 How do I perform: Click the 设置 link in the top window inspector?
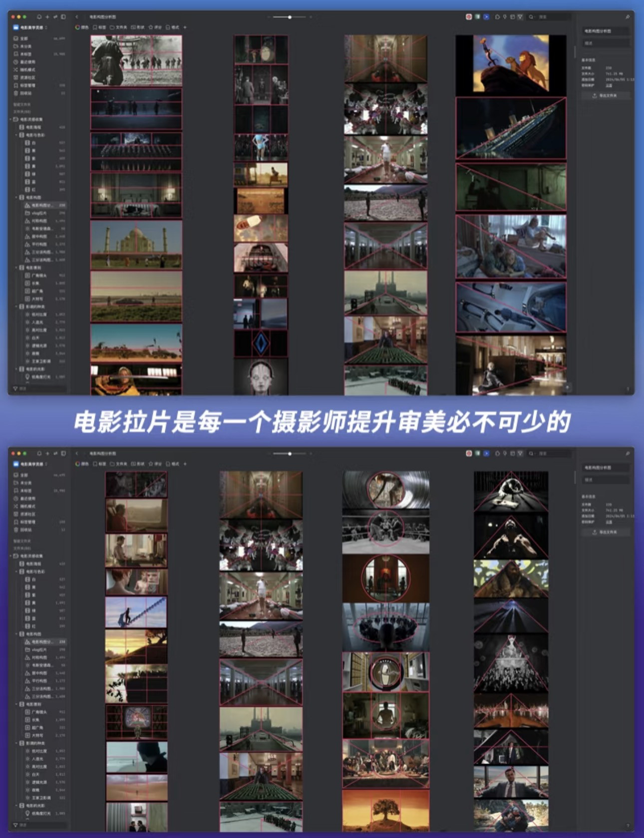(609, 85)
